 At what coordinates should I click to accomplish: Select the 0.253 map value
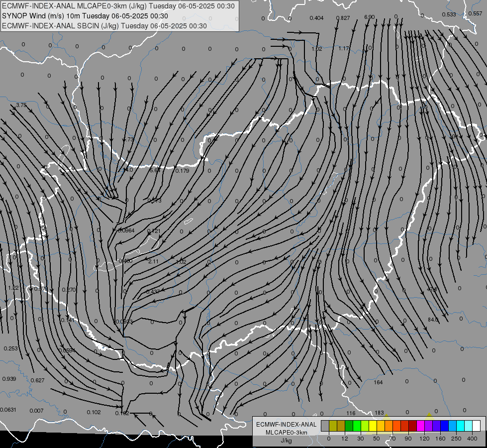(x=11, y=348)
